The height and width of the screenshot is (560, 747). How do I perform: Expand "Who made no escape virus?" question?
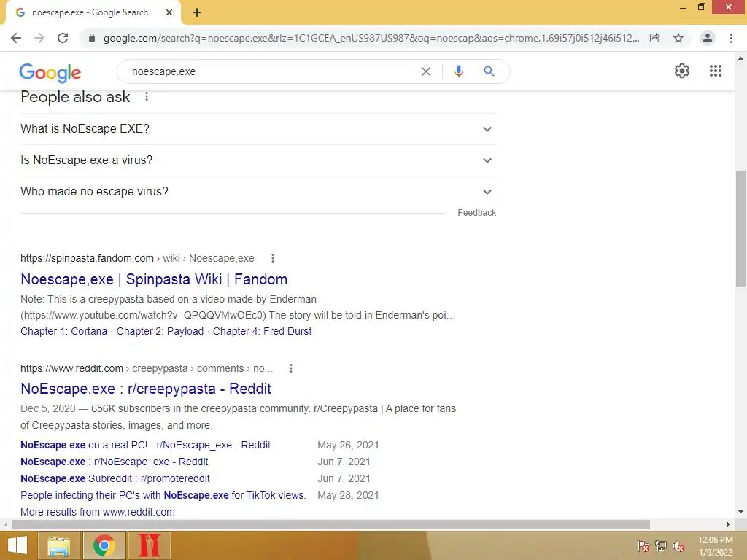[258, 192]
